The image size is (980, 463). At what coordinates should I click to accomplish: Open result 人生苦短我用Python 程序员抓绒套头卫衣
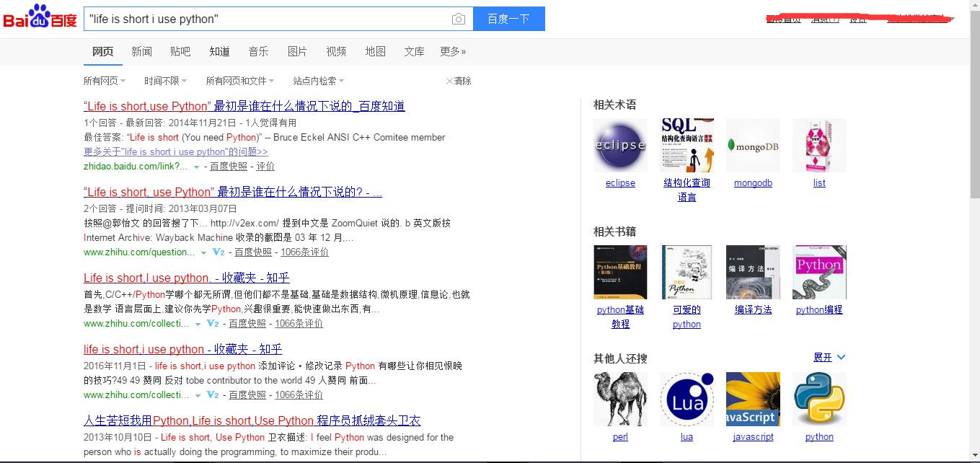pos(252,420)
